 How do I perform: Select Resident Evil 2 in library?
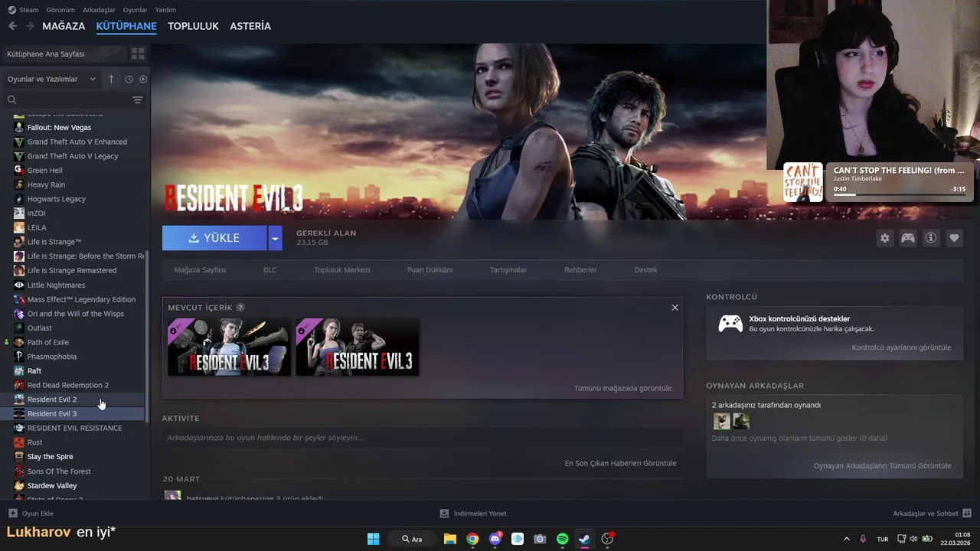tap(51, 399)
